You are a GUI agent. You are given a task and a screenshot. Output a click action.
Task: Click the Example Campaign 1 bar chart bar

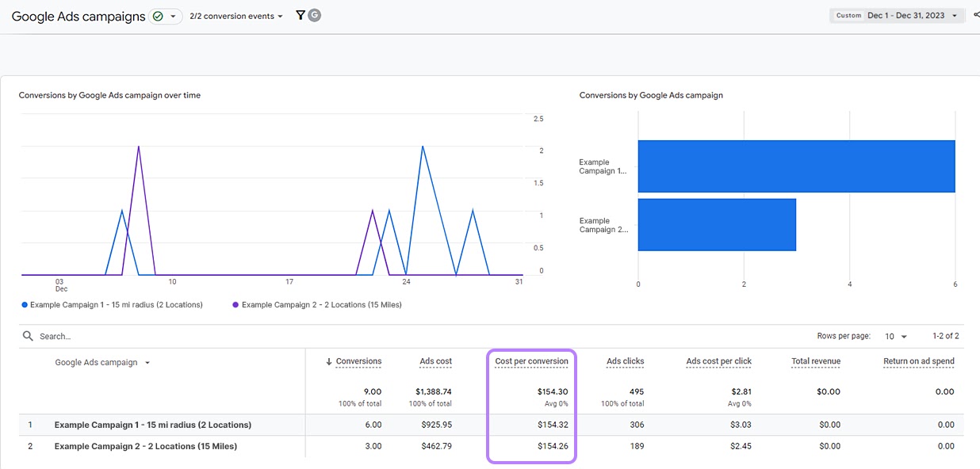(x=796, y=166)
